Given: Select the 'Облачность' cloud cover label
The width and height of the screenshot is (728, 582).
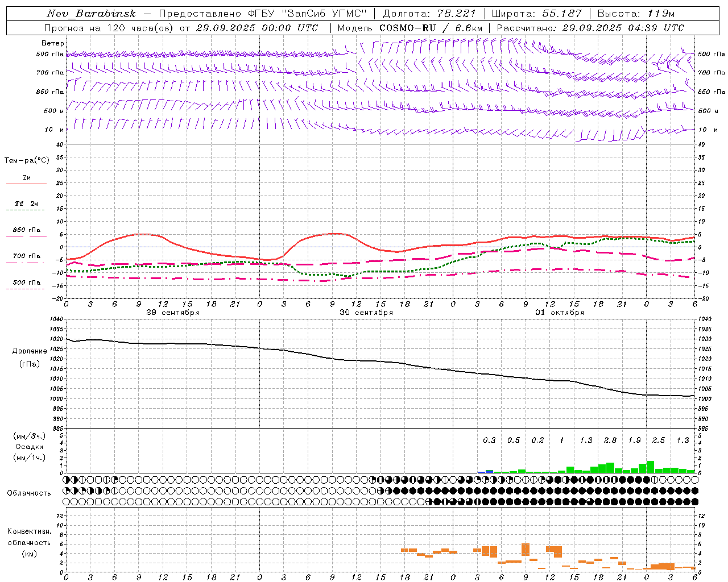Looking at the screenshot, I should point(29,493).
